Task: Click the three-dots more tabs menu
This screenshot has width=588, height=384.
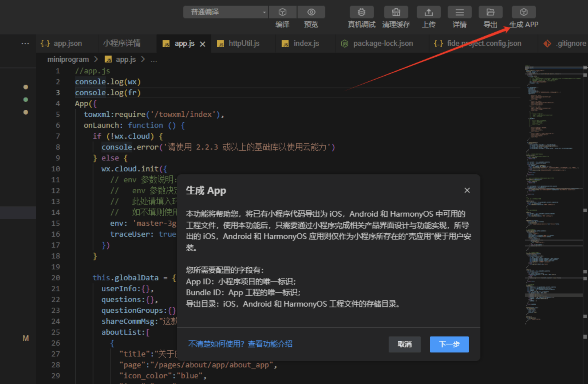Action: (x=25, y=44)
